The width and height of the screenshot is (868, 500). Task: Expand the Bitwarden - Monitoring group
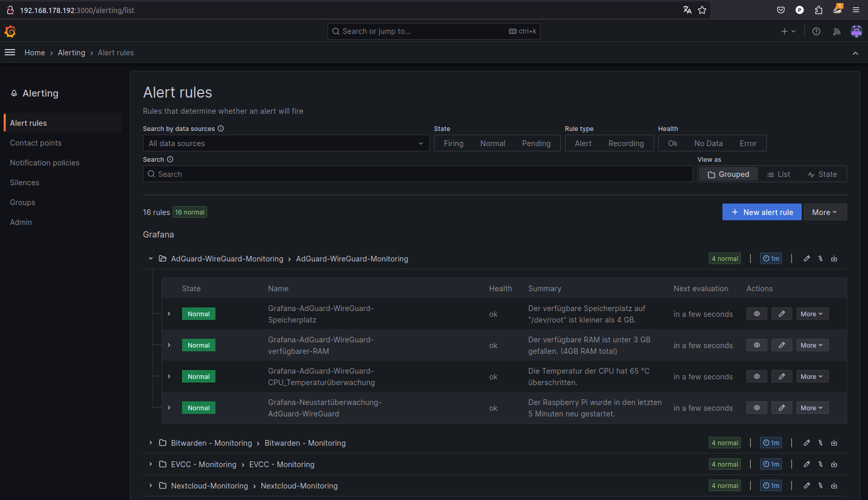[x=151, y=443]
